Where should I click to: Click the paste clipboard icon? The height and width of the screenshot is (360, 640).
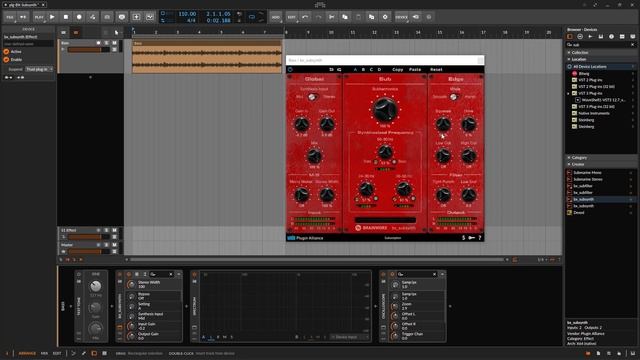click(x=358, y=17)
